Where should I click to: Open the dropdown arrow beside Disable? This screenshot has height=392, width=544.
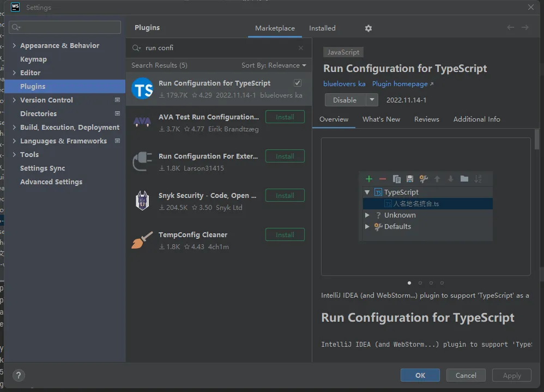pyautogui.click(x=372, y=100)
